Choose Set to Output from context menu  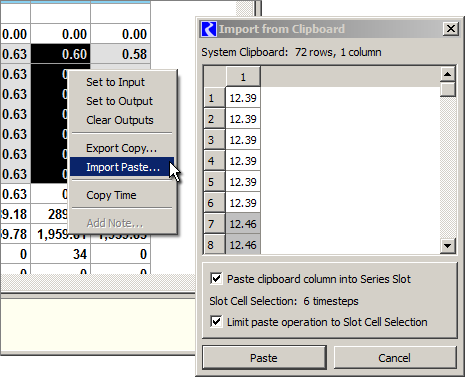click(x=122, y=101)
